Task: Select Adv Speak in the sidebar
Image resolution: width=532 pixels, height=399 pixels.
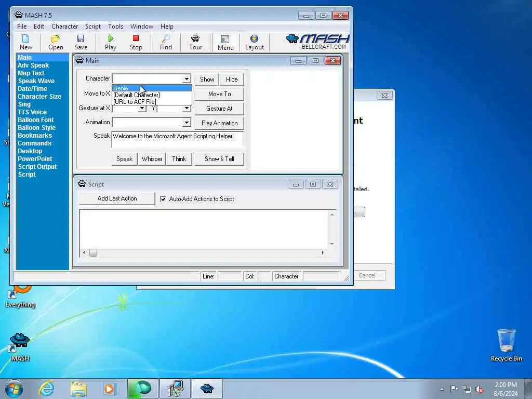Action: point(33,65)
